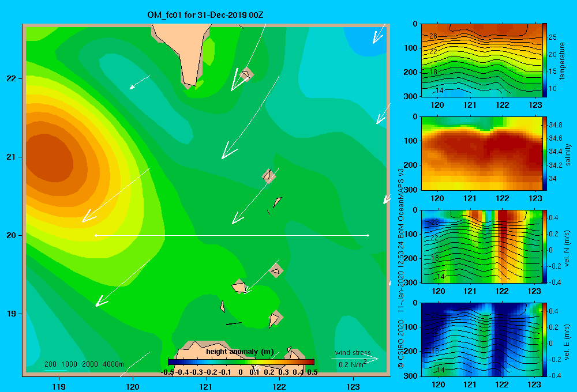
Task: Click latitude tick label 19 on main map
Action: pos(12,314)
